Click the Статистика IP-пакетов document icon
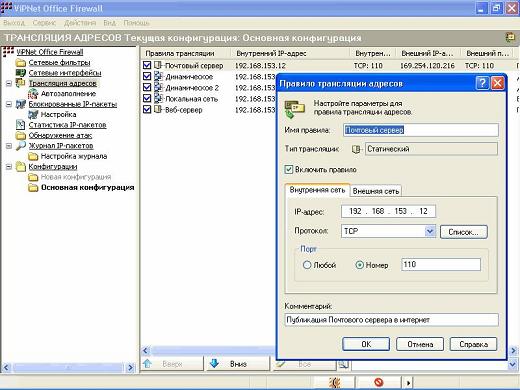The width and height of the screenshot is (520, 390). point(21,125)
